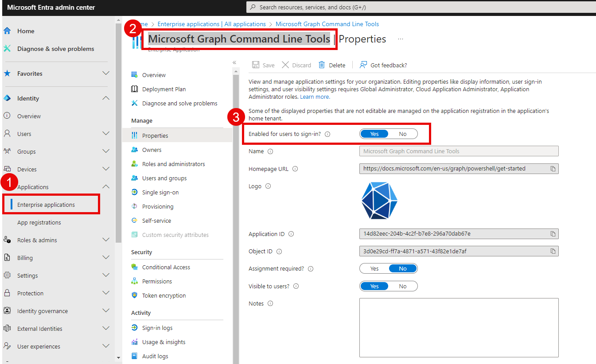This screenshot has width=596, height=364.
Task: Click the Delete trash can icon
Action: (x=322, y=65)
